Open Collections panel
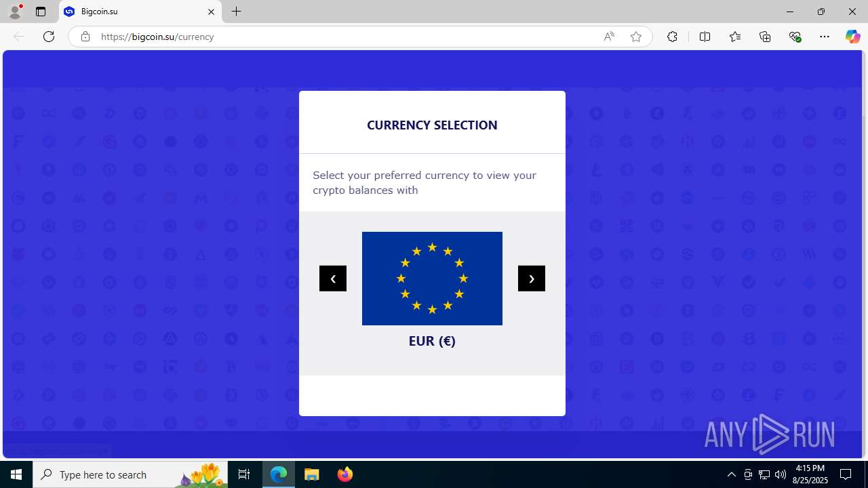The image size is (868, 488). tap(765, 37)
